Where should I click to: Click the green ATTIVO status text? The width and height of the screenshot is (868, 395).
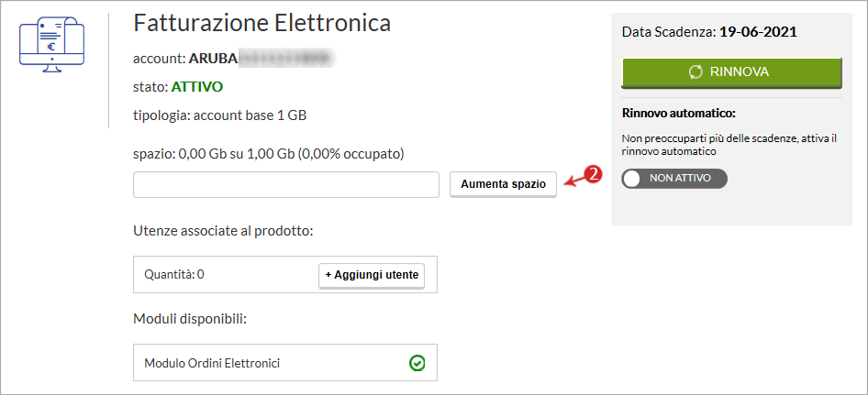[x=197, y=87]
